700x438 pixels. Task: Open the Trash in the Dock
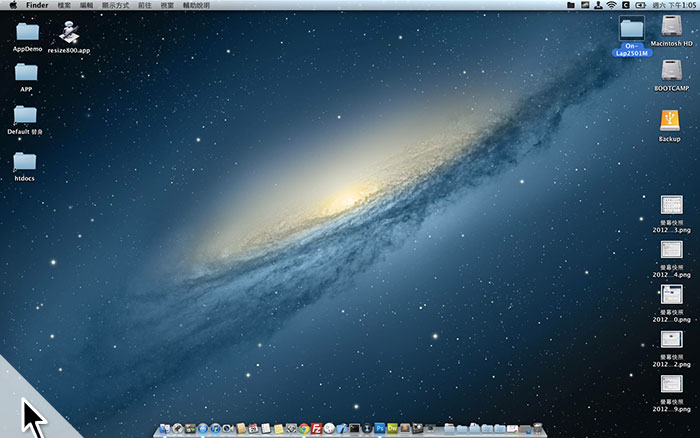[x=538, y=428]
